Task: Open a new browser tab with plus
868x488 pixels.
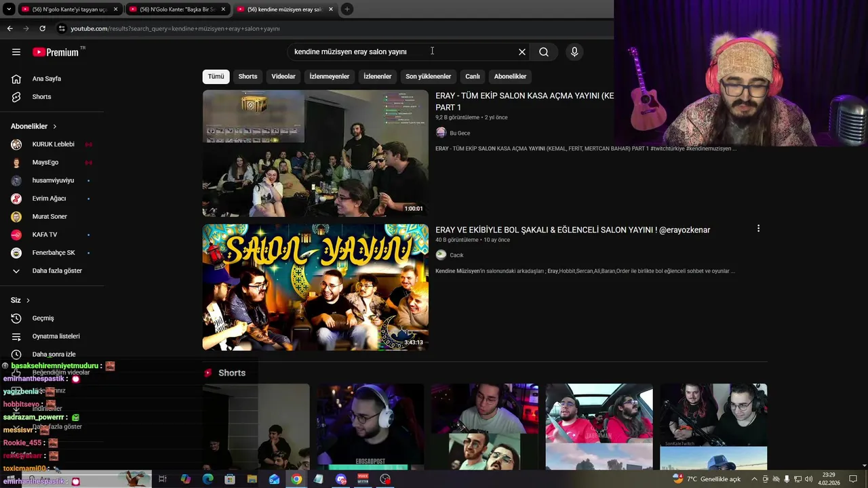Action: 347,9
